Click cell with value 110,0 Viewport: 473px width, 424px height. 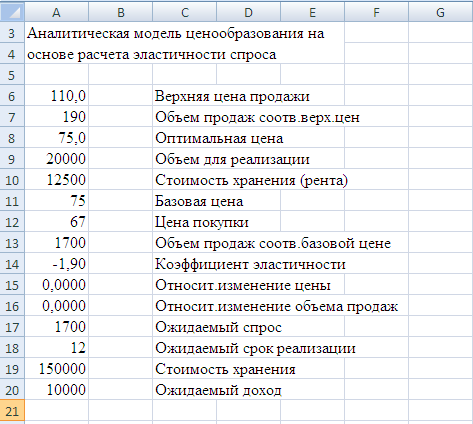point(56,96)
